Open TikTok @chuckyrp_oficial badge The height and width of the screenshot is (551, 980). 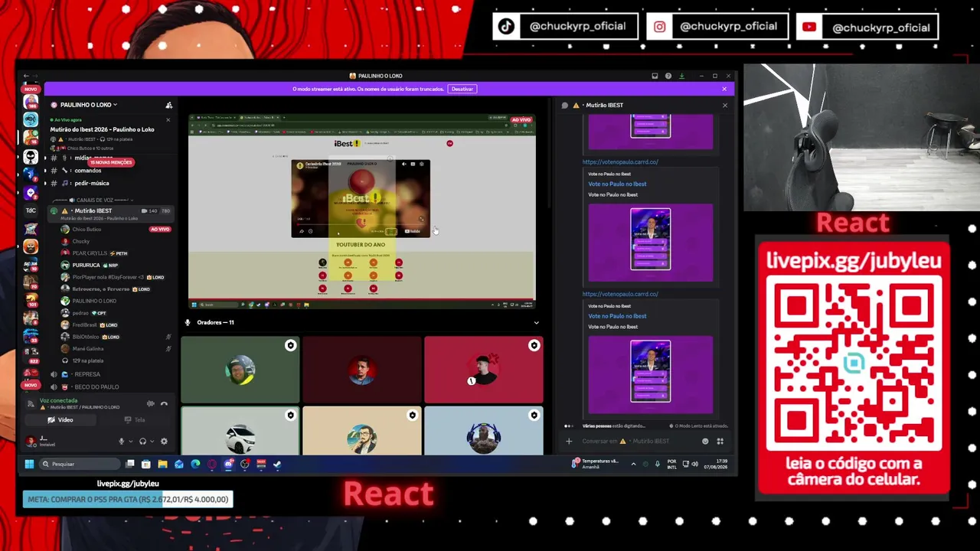[565, 27]
